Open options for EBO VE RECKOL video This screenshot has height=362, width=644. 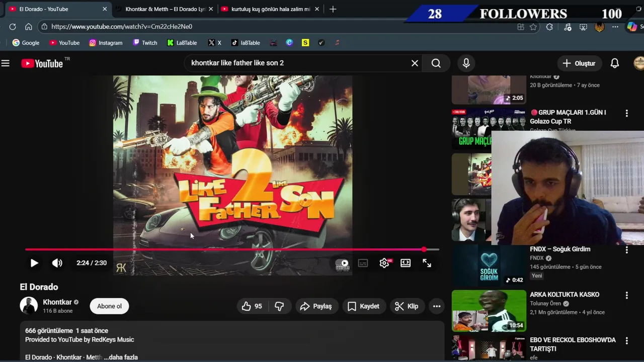pos(627,341)
